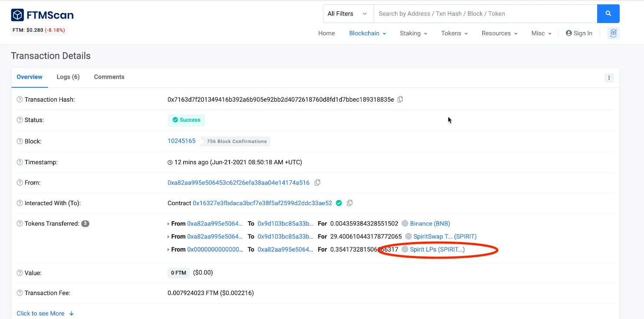Click the SPIRIT amount 29.400610443178772065
This screenshot has width=644, height=319.
(x=366, y=236)
